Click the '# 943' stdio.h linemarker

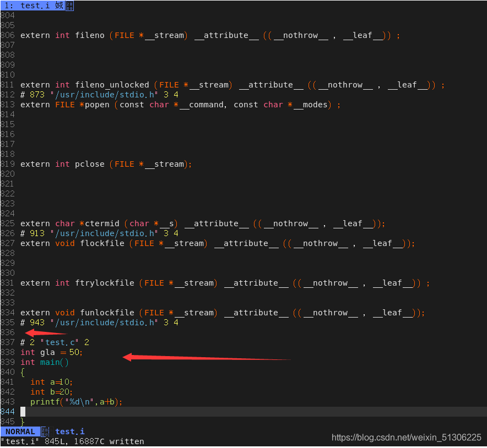pos(99,323)
